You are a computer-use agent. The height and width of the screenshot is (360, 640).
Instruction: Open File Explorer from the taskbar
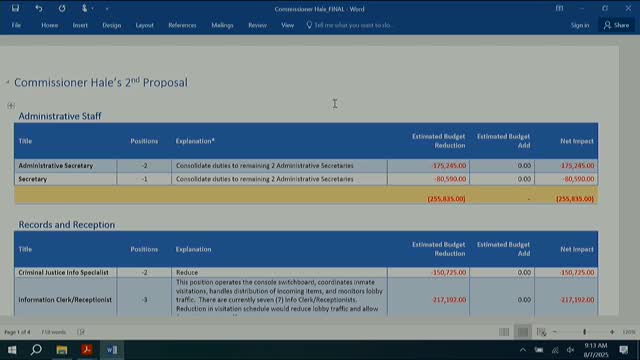62,350
